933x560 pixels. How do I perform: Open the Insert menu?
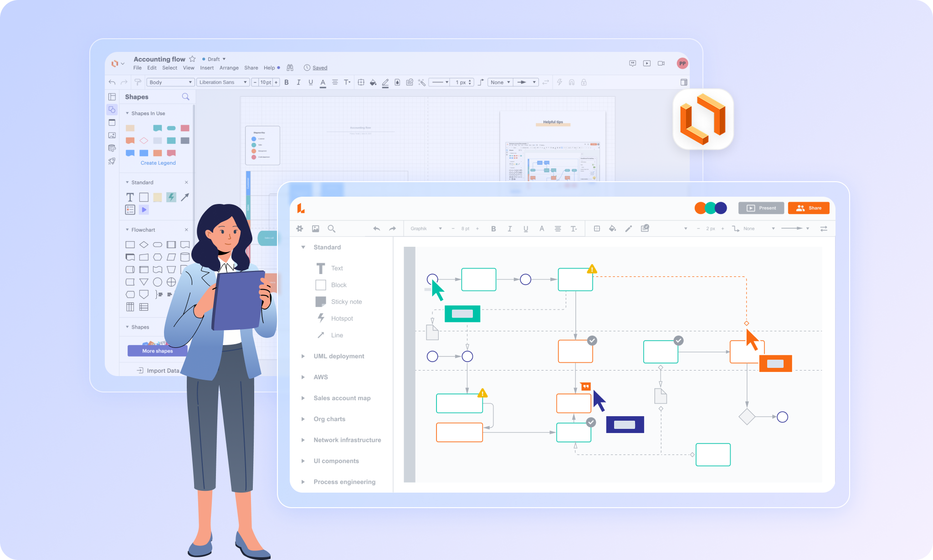tap(207, 68)
